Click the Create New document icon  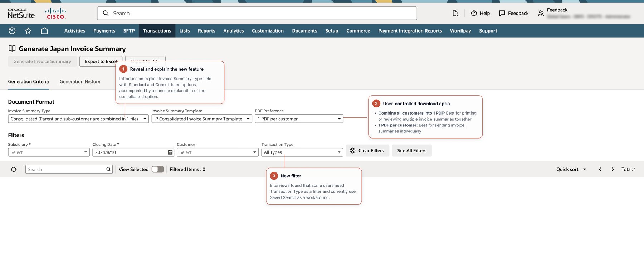pos(455,13)
